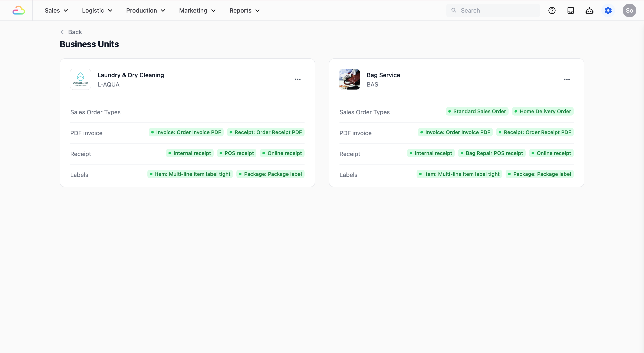Open three-dot menu for Bag Service
The image size is (644, 353).
(566, 79)
